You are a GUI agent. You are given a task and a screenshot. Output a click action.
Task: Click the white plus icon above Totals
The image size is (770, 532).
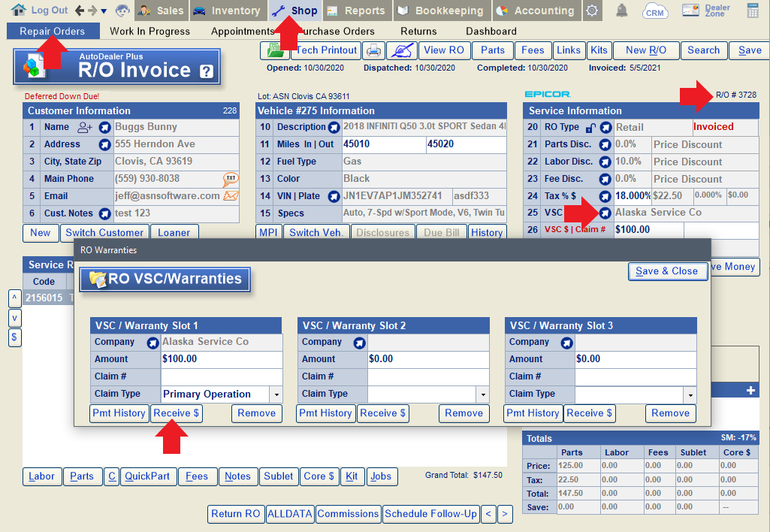point(750,391)
